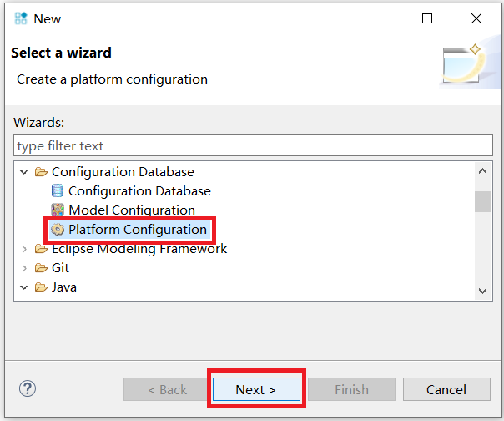Image resolution: width=504 pixels, height=421 pixels.
Task: Expand the Eclipse Modeling Framework category
Action: point(23,249)
